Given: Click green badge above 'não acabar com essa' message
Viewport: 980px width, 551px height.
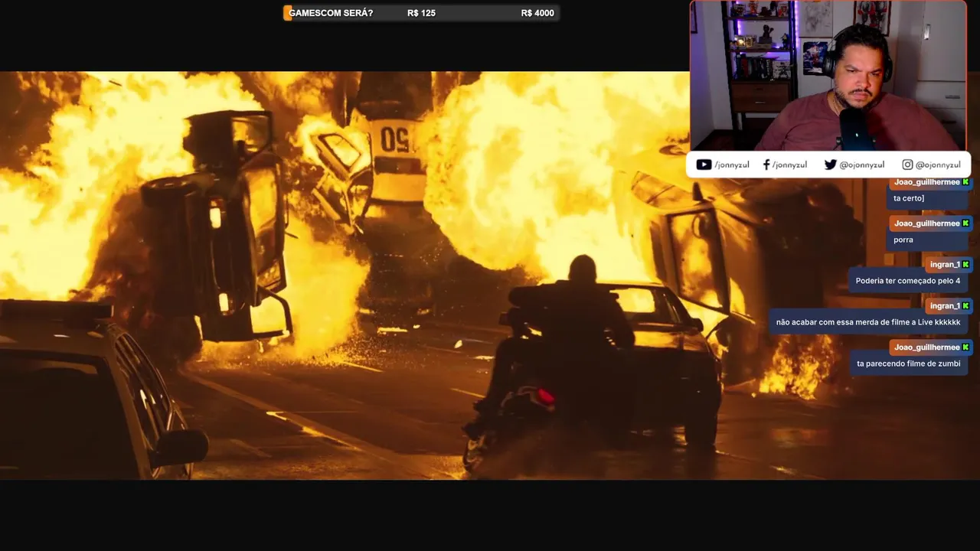Looking at the screenshot, I should [966, 306].
